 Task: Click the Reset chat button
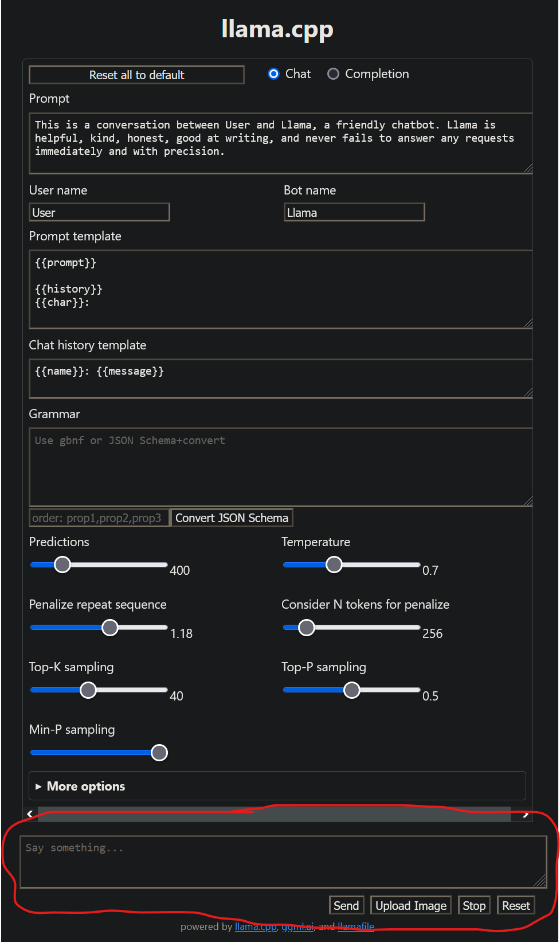click(x=516, y=905)
